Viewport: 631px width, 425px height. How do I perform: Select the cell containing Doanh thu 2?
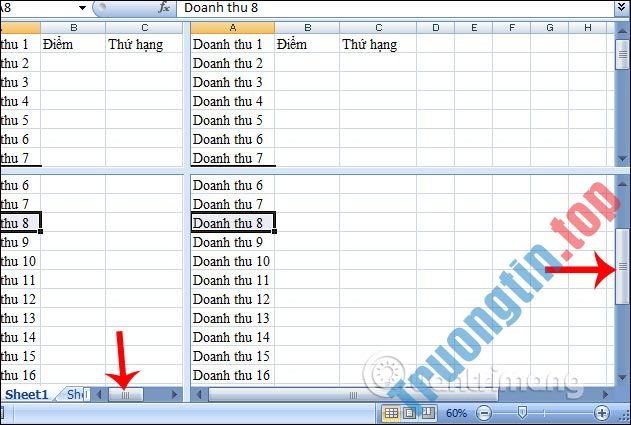pyautogui.click(x=233, y=63)
